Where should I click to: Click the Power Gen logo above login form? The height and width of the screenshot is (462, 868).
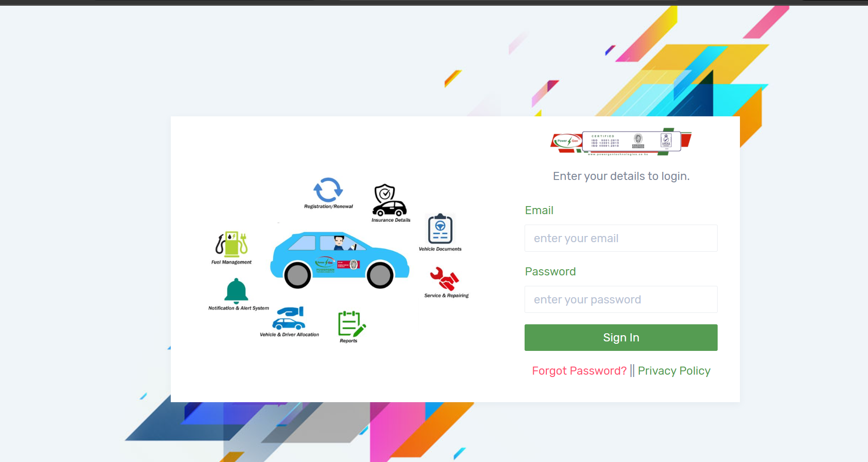click(x=567, y=141)
